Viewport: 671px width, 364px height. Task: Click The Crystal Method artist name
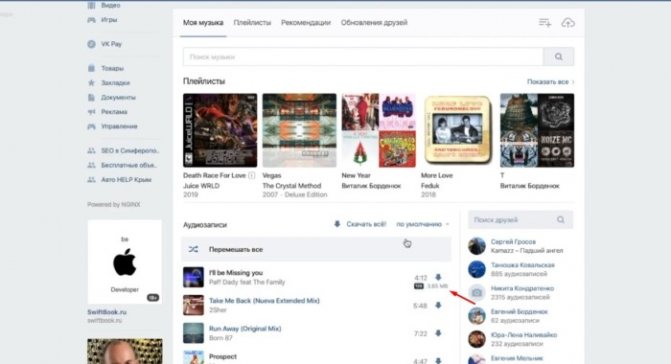point(291,186)
